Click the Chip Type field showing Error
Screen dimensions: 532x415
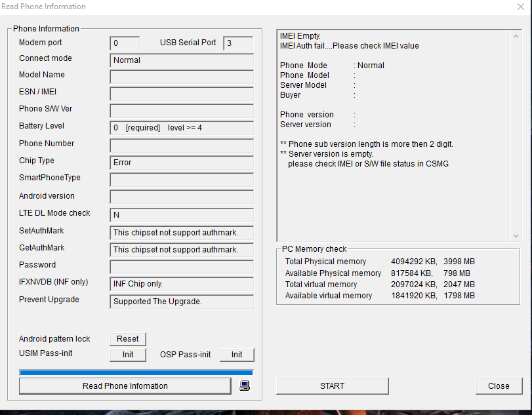(182, 163)
